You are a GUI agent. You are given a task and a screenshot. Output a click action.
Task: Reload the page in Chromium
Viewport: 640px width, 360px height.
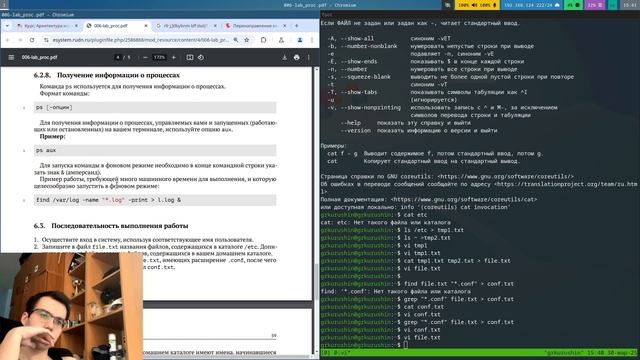click(32, 40)
